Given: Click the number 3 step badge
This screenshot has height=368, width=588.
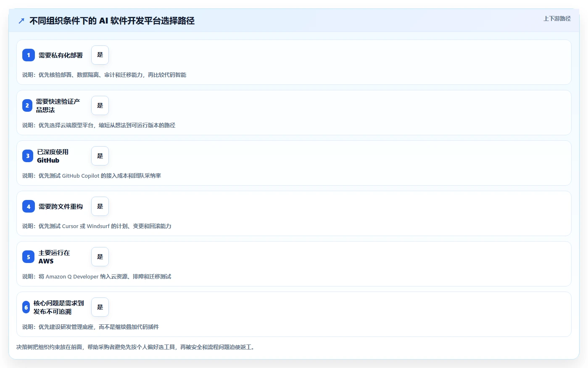Looking at the screenshot, I should coord(28,156).
